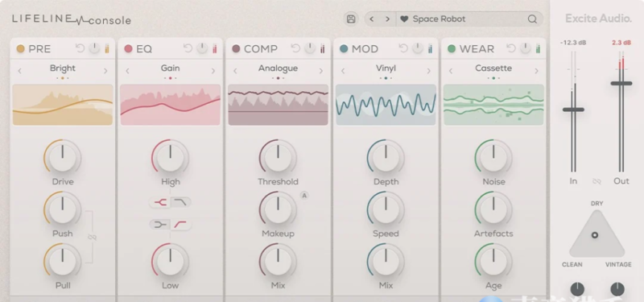Toggle the PRE module power dot
The height and width of the screenshot is (302, 644).
[21, 49]
